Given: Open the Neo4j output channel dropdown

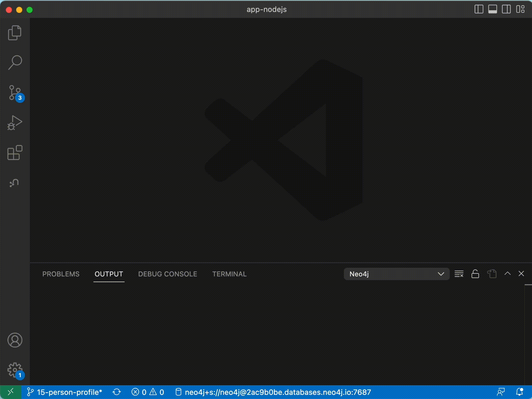Looking at the screenshot, I should coord(397,274).
